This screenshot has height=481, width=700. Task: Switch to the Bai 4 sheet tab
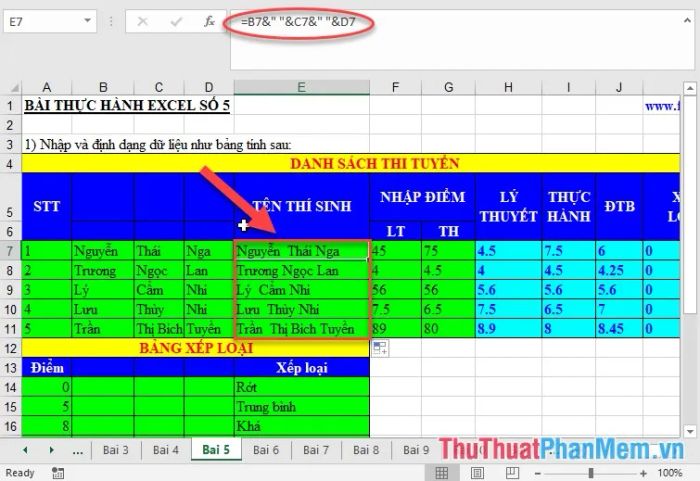166,450
